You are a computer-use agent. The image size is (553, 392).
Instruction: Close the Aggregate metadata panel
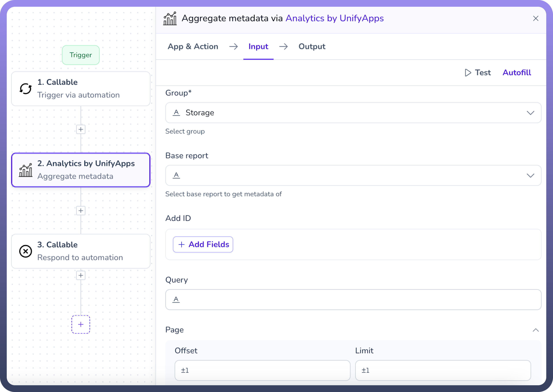pos(536,19)
